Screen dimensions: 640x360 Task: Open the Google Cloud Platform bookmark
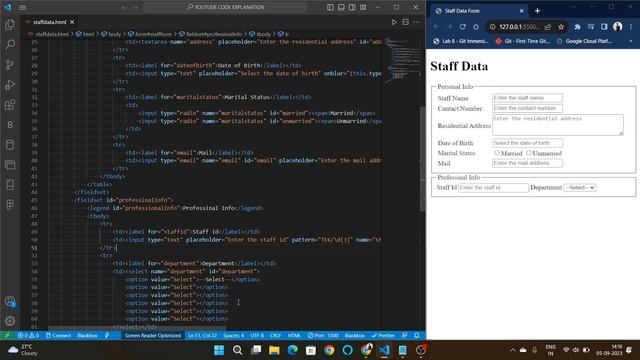tap(584, 41)
